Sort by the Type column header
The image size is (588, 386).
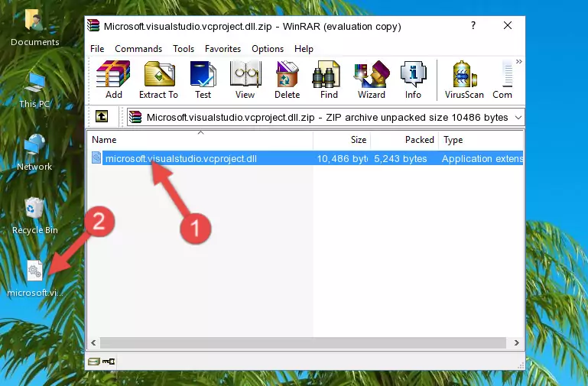tap(481, 140)
